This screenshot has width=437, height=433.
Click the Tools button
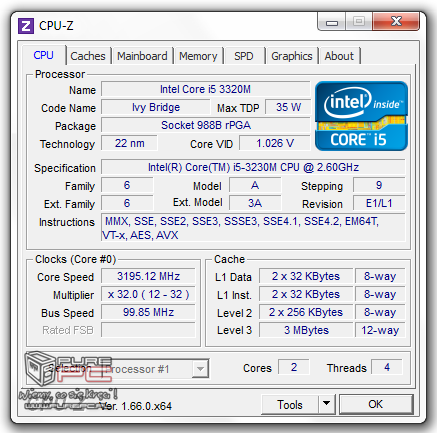pos(290,405)
